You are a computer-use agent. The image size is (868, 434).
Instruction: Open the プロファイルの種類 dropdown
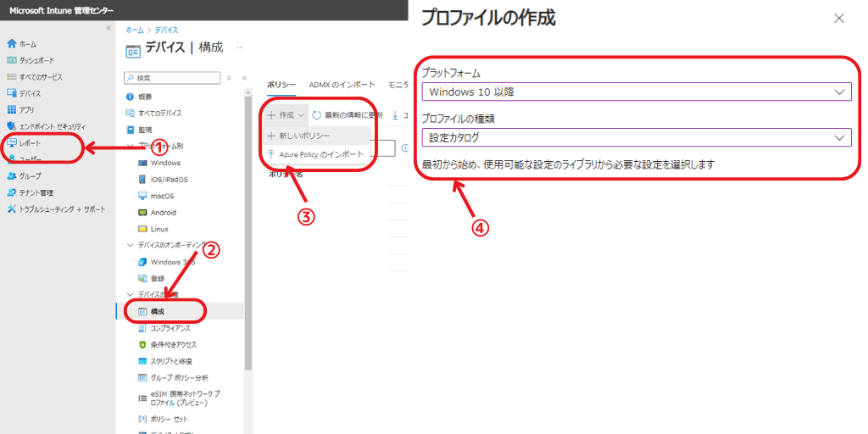pos(636,137)
